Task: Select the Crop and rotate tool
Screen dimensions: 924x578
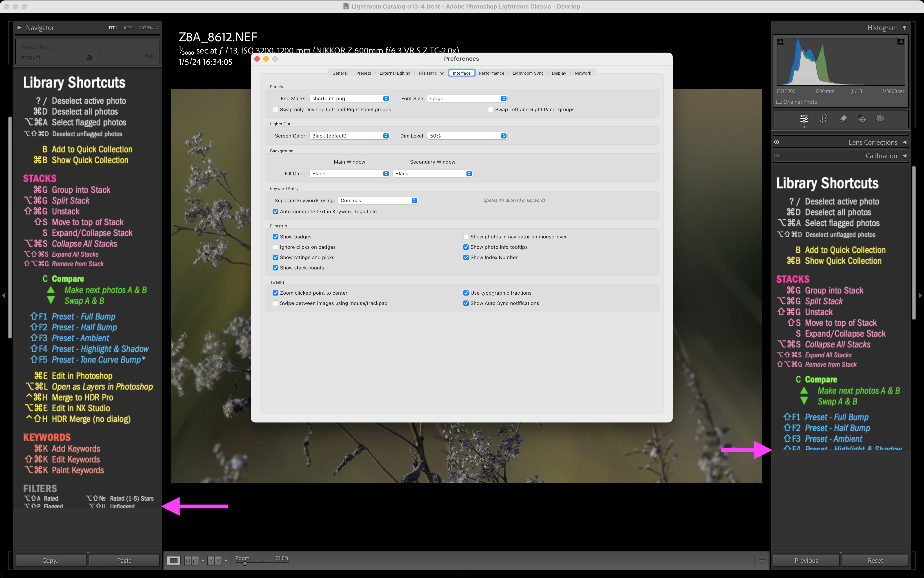Action: [824, 118]
